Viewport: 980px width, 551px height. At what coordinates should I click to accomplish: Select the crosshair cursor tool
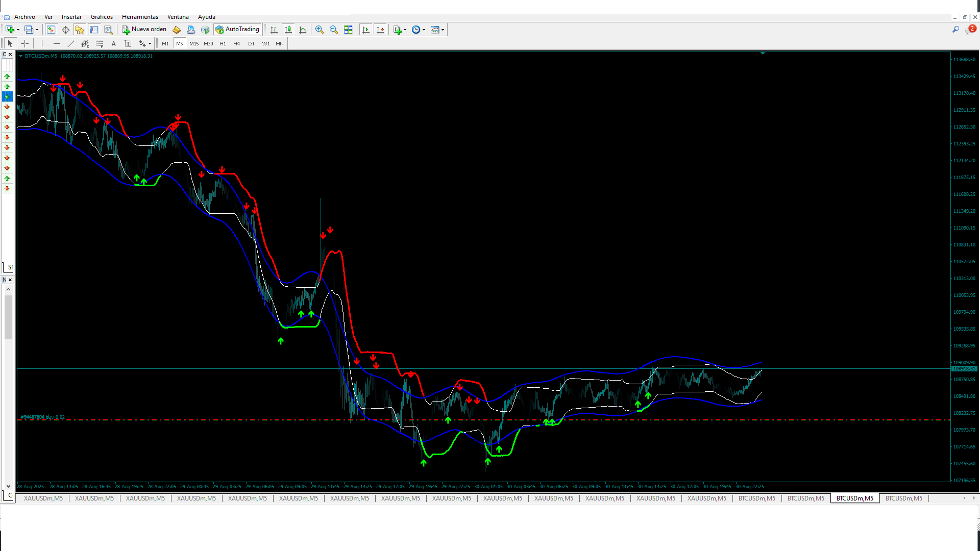24,44
